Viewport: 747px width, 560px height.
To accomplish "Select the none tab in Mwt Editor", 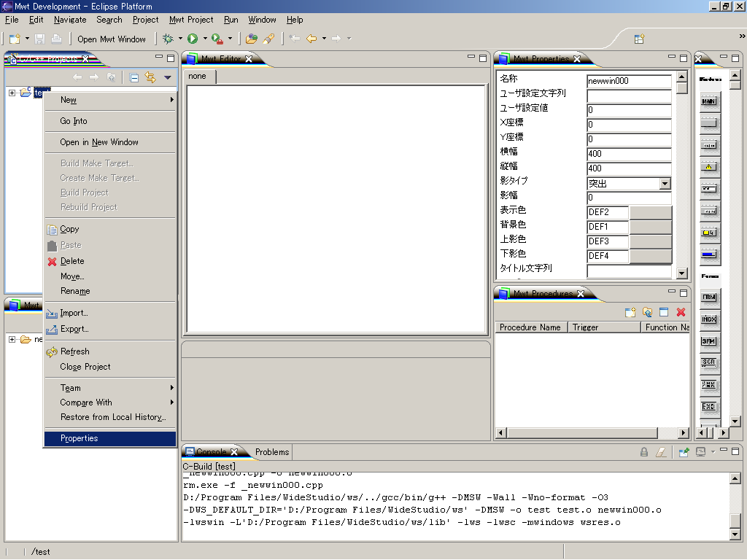I will (x=200, y=76).
